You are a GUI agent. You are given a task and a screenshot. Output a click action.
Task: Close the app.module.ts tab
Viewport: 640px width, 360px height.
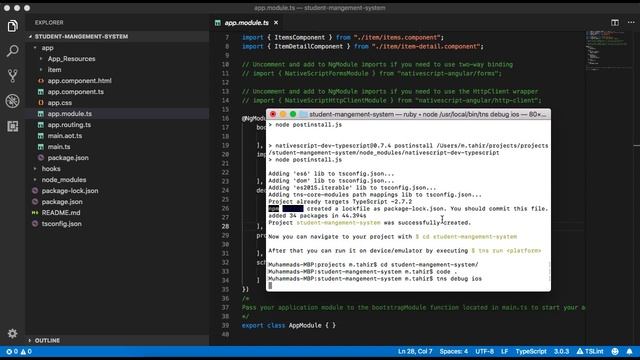point(276,22)
